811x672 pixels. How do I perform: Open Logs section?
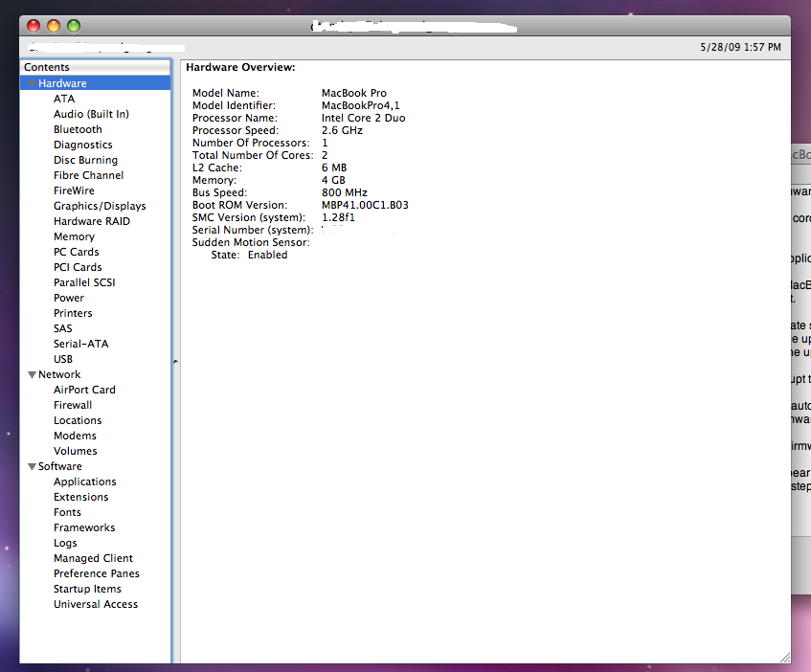(x=65, y=544)
